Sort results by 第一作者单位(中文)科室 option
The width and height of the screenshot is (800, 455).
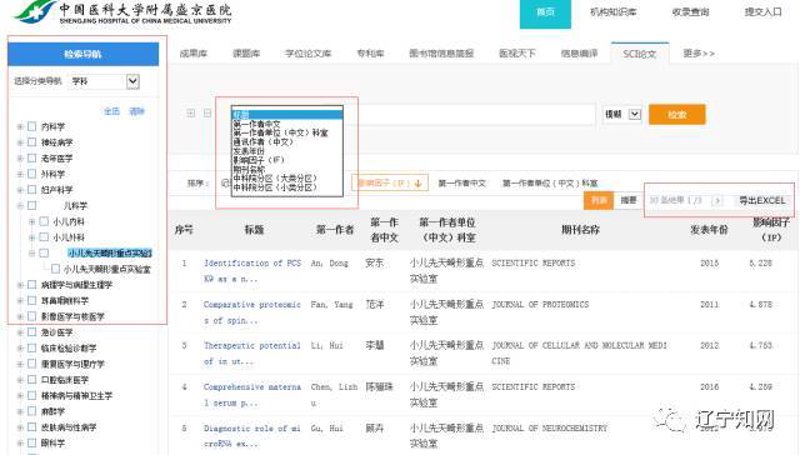[550, 183]
